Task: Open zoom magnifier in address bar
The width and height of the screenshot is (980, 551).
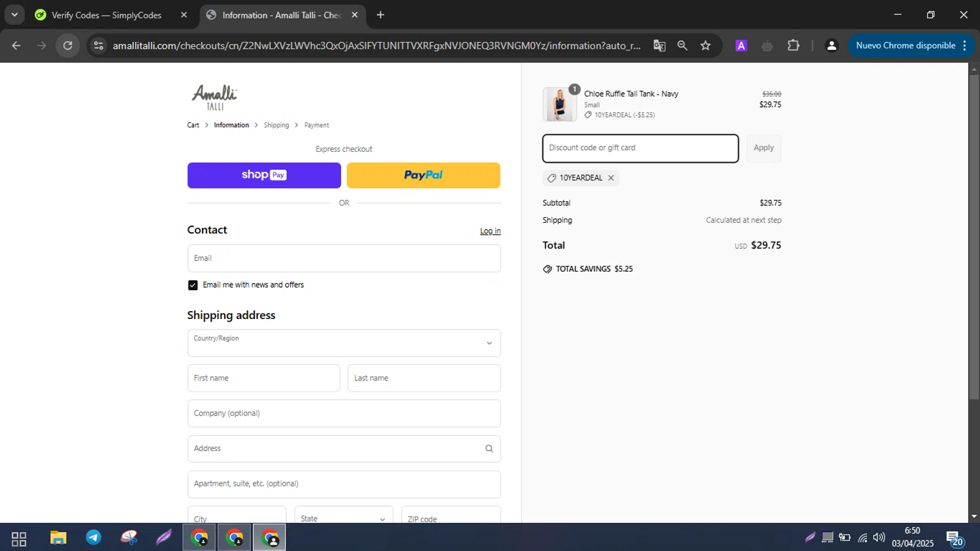Action: coord(682,46)
